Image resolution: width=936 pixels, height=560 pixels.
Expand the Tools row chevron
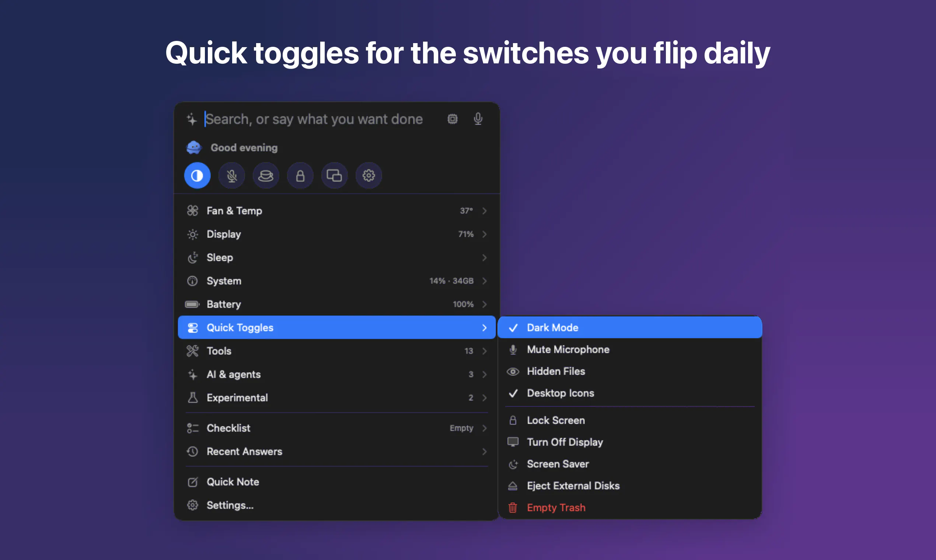[484, 351]
